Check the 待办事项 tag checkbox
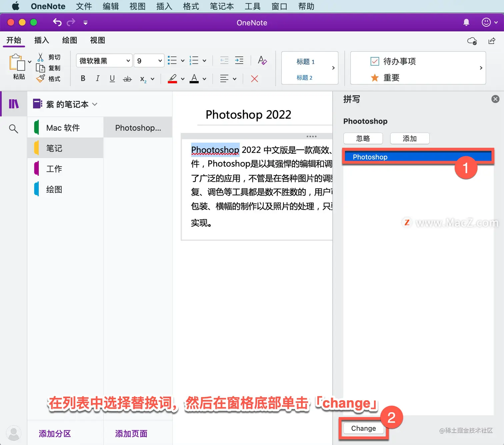Screen dimensions: 504x445 coord(375,61)
